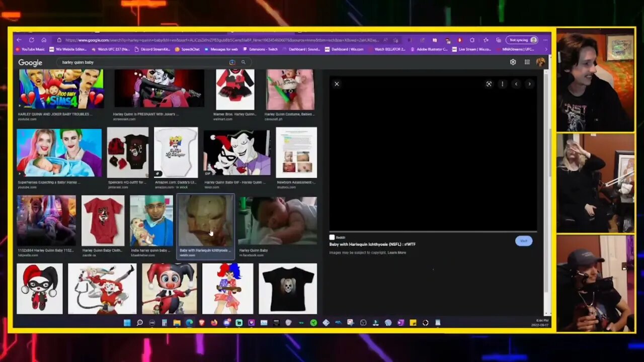Open the Watch UFC 237 bookmark
This screenshot has width=644, height=362.
pos(111,49)
